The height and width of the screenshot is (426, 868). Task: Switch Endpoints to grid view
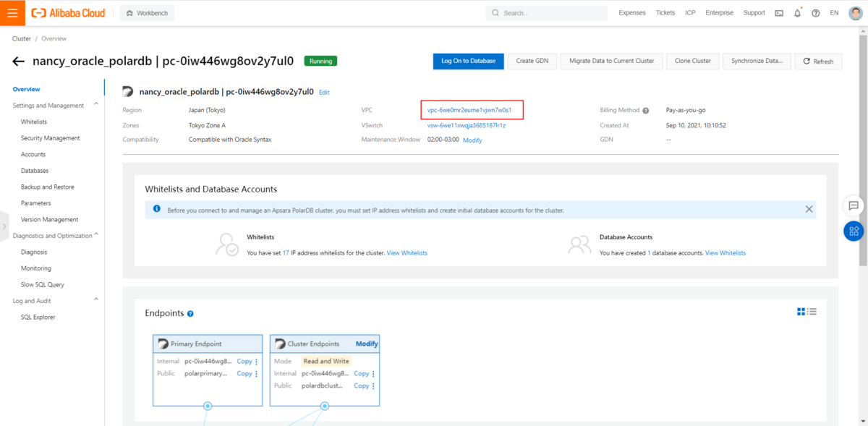coord(801,312)
